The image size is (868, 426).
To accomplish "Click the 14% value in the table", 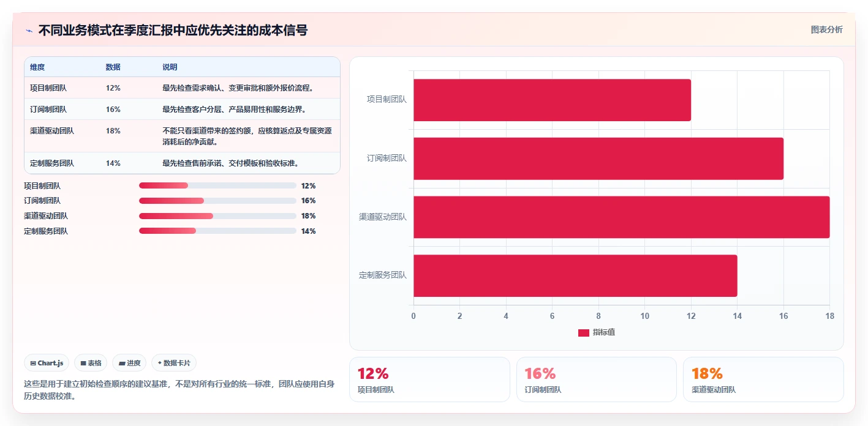I will pyautogui.click(x=113, y=163).
